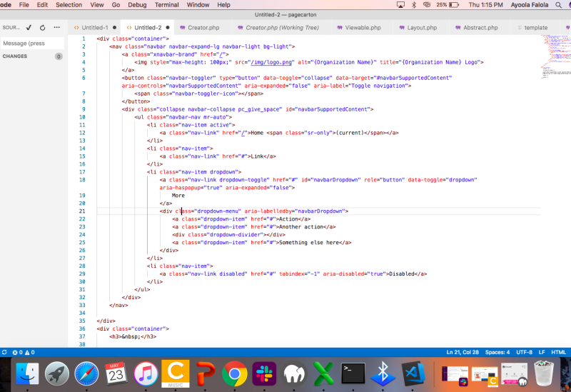Open the Trash in the dock
This screenshot has width=571, height=392.
(544, 373)
